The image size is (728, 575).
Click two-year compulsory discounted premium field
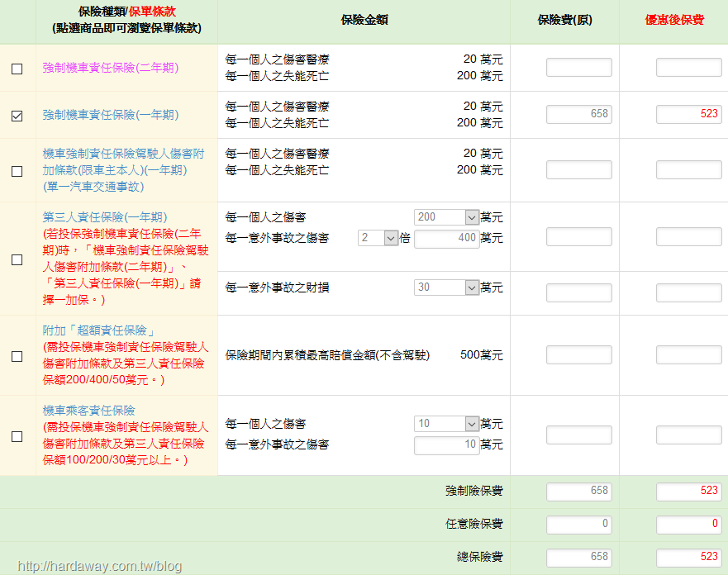pyautogui.click(x=689, y=67)
